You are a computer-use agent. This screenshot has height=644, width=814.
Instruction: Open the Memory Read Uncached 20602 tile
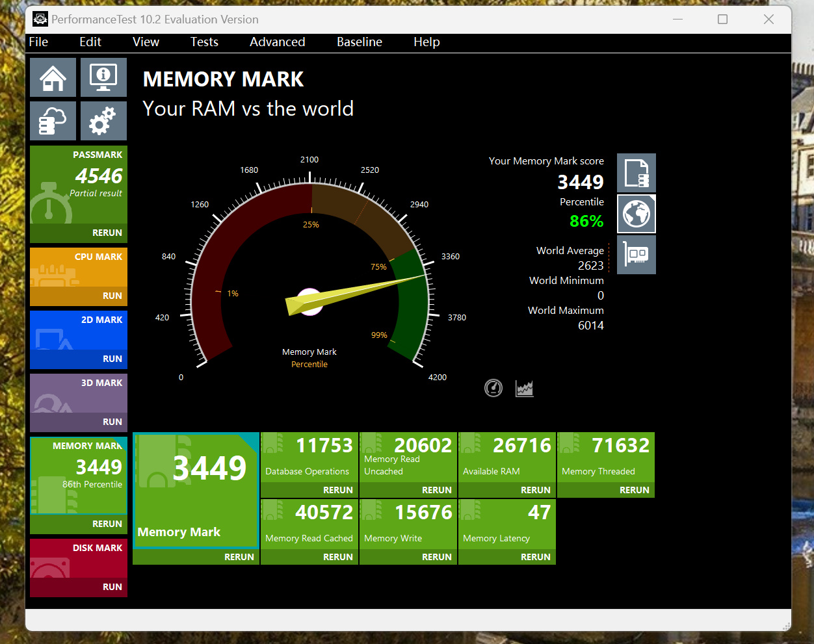coord(408,457)
